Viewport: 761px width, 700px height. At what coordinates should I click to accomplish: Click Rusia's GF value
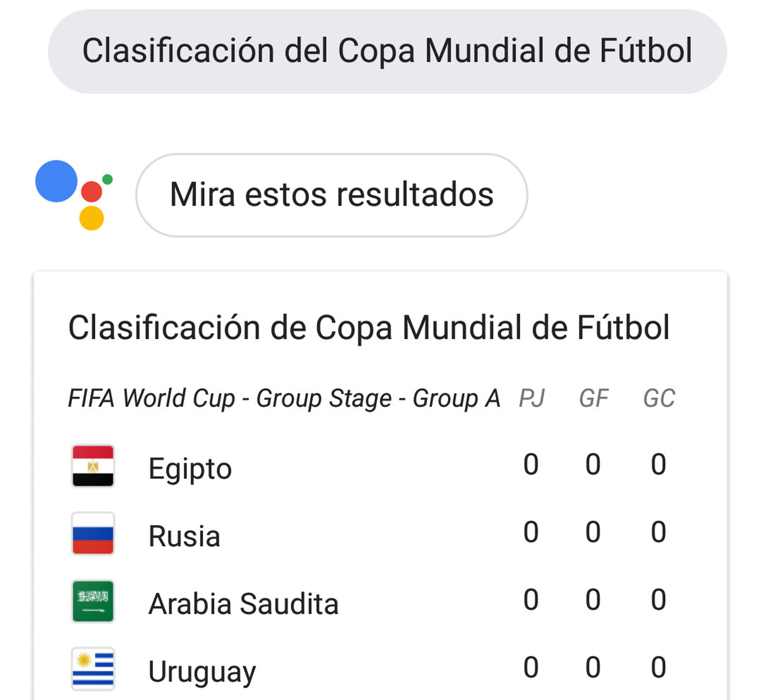point(593,532)
